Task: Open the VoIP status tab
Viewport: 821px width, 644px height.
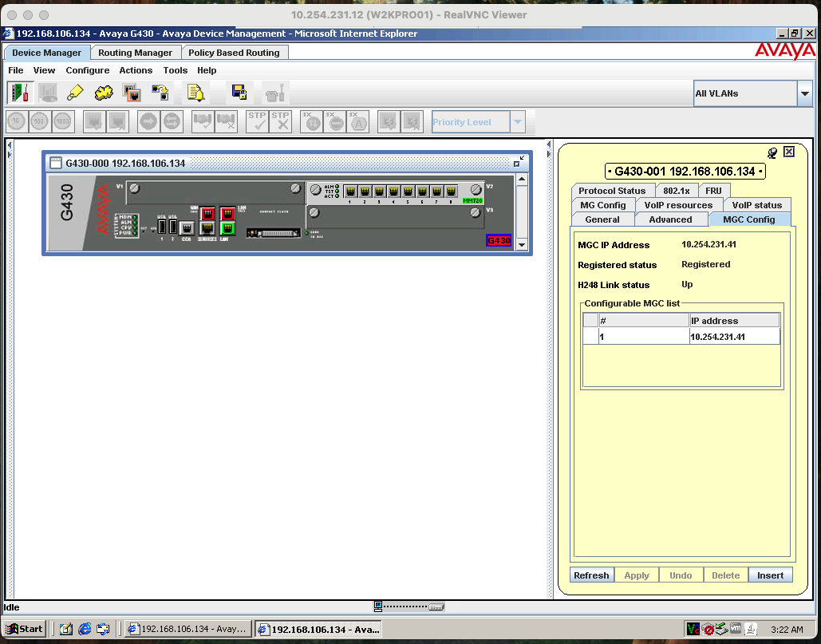Action: click(756, 205)
